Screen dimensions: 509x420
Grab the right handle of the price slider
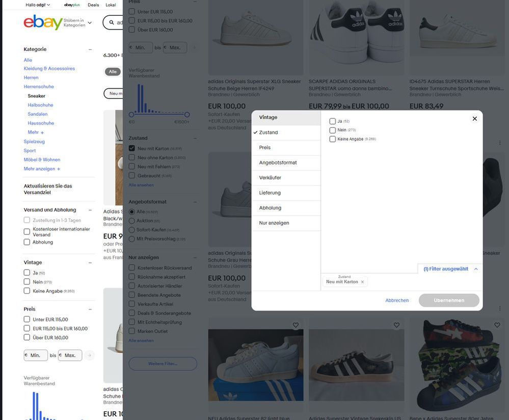point(187,115)
